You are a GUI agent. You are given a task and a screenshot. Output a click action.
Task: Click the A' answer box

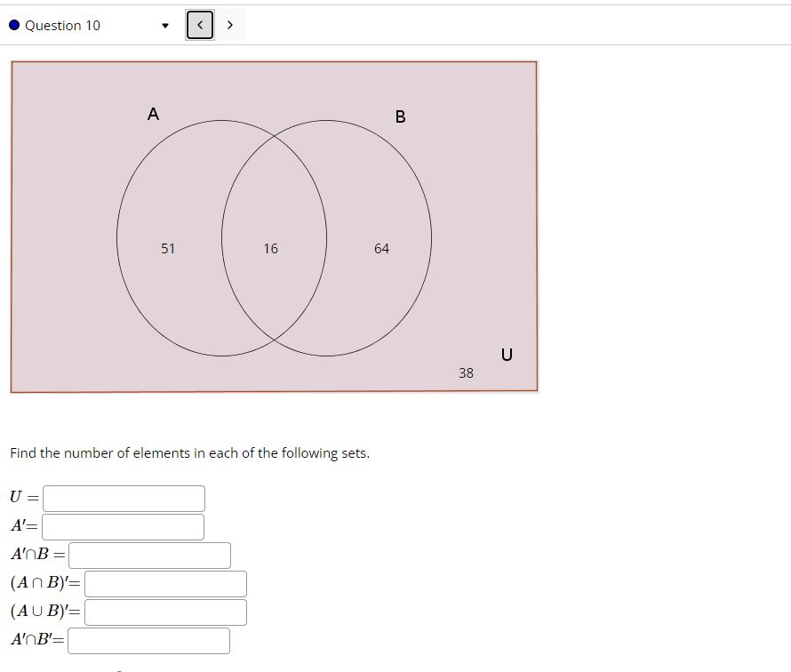click(123, 526)
